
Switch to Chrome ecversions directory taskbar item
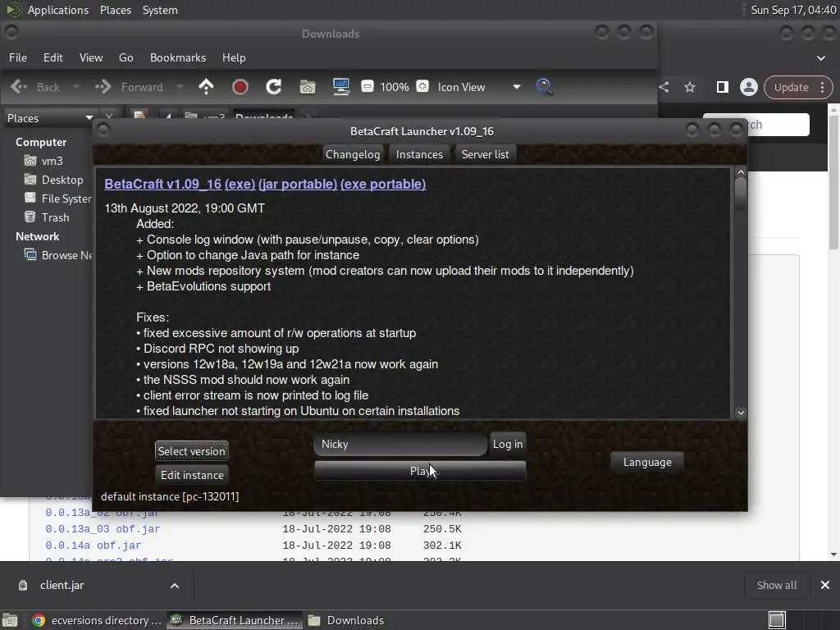pos(97,620)
